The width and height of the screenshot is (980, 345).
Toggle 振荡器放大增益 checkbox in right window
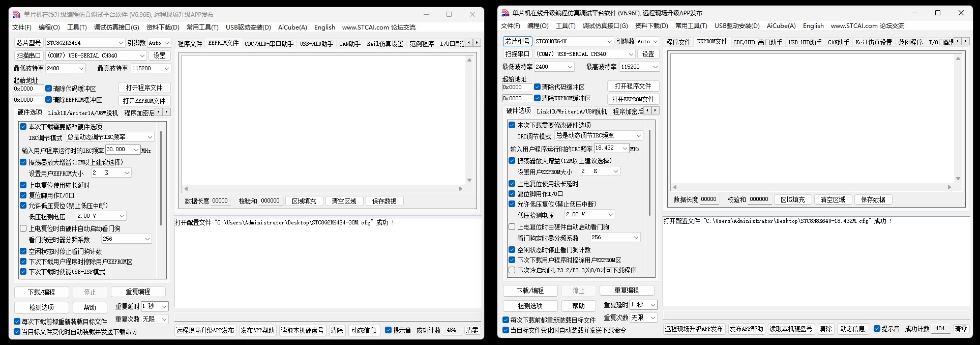512,160
